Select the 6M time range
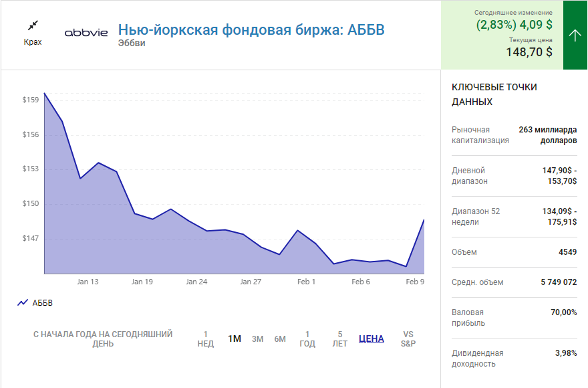This screenshot has height=388, width=588. 280,338
